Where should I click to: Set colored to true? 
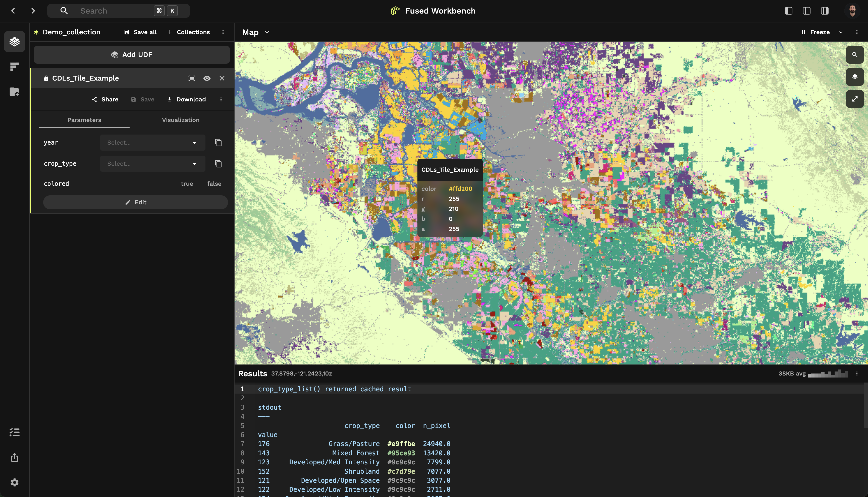coord(187,184)
